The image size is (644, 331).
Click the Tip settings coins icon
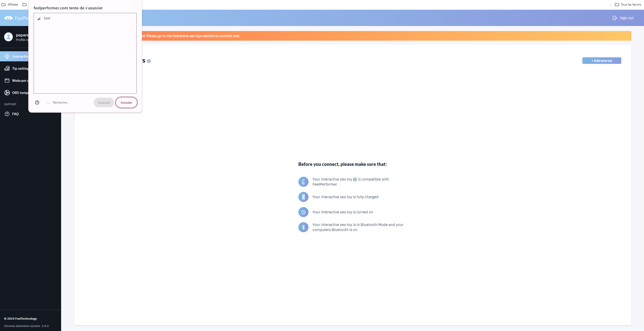[x=7, y=68]
